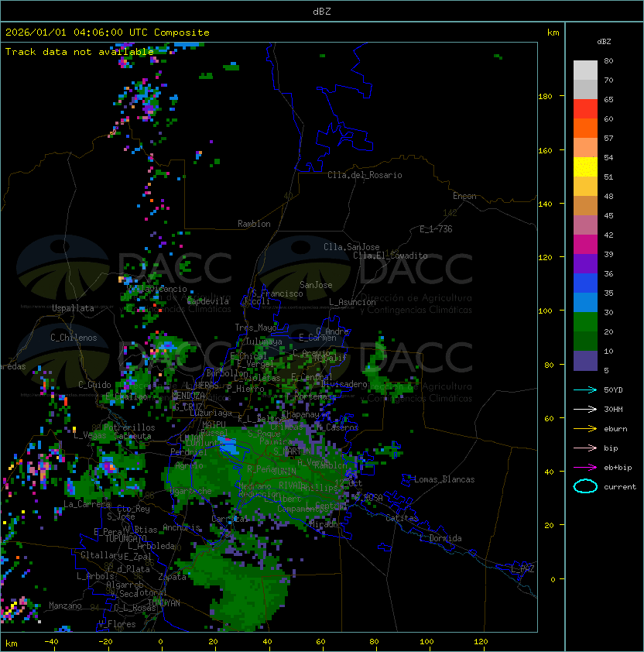Click the 'E_1-736' map label

click(436, 229)
